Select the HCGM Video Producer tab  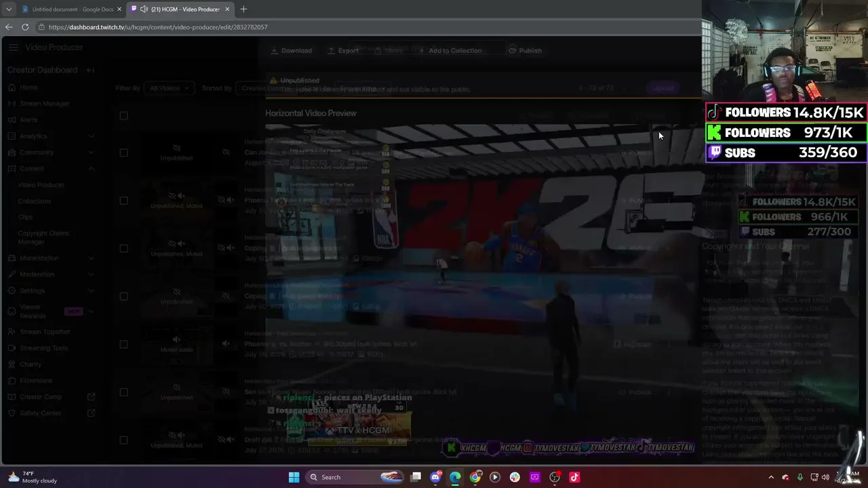pos(180,9)
